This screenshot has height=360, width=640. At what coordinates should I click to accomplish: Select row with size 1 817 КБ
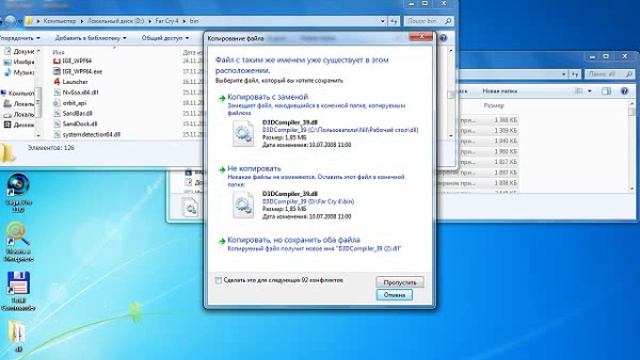488,162
